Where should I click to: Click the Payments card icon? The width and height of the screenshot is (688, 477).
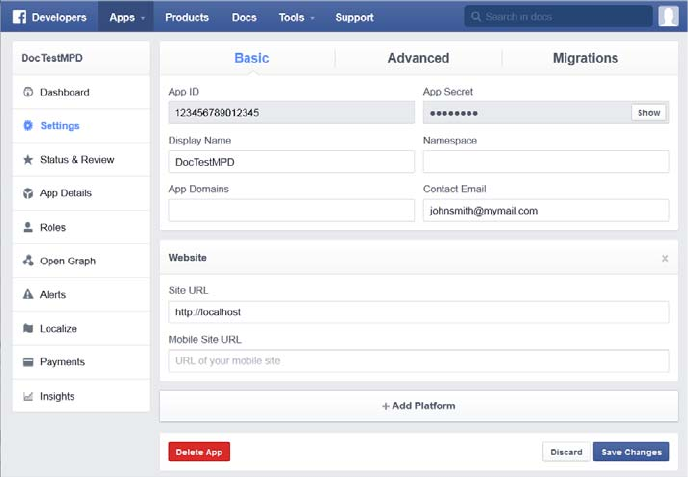28,362
